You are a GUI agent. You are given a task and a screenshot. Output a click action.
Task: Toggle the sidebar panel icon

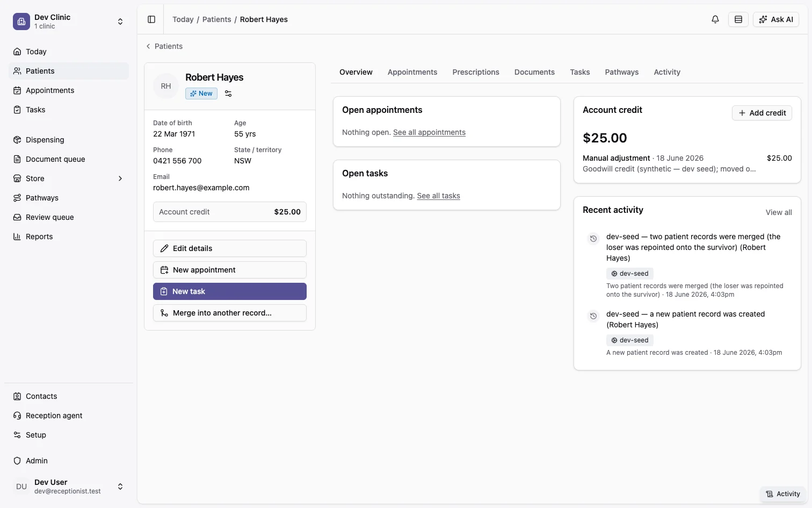click(x=151, y=19)
